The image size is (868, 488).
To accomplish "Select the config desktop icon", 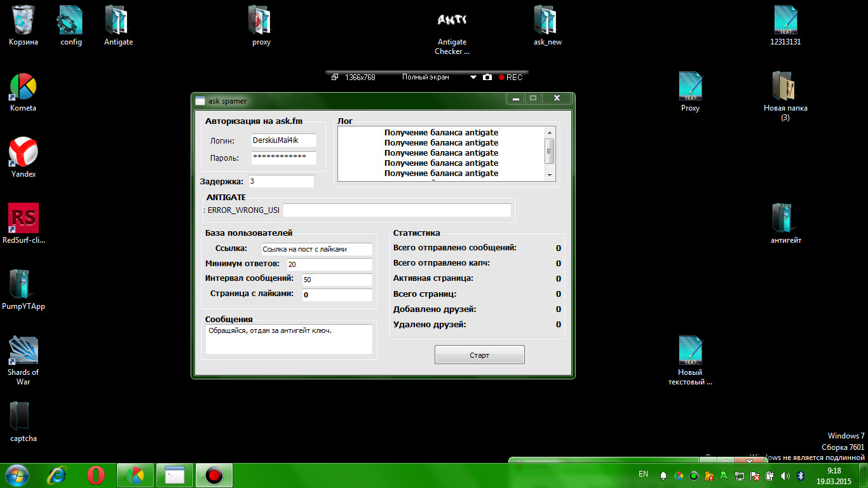I will 71,25.
